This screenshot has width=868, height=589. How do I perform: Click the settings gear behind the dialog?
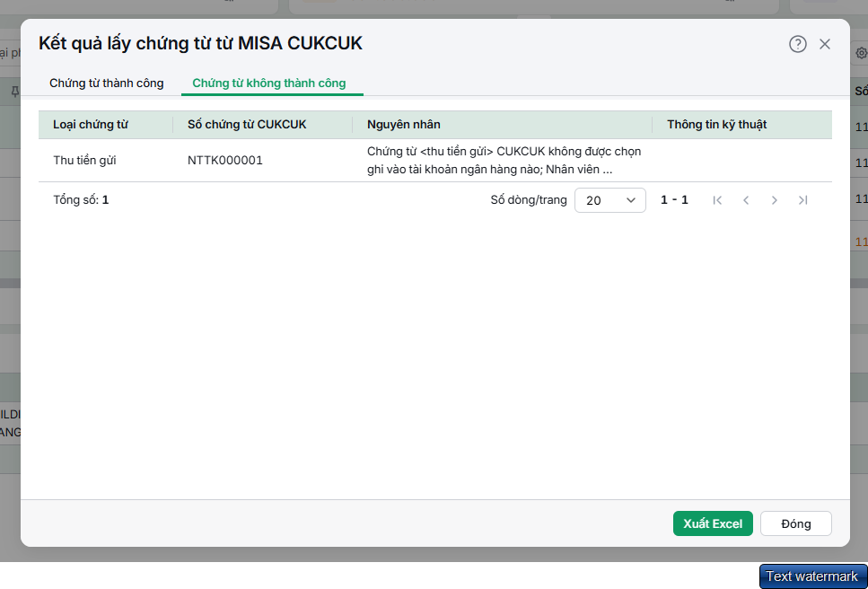(x=862, y=53)
